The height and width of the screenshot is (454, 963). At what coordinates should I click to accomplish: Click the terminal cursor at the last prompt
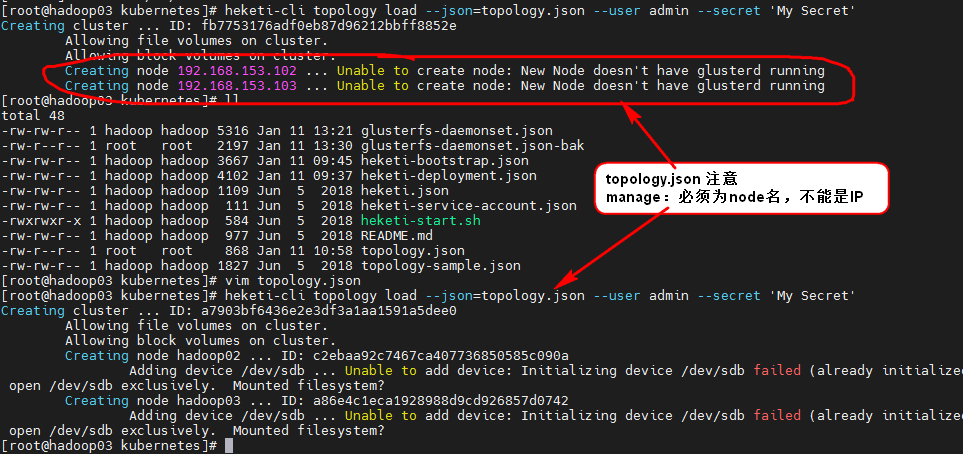229,445
